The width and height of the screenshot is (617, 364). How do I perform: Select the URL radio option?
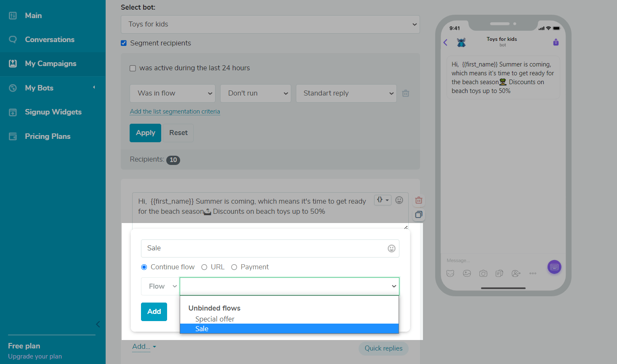[x=204, y=267]
